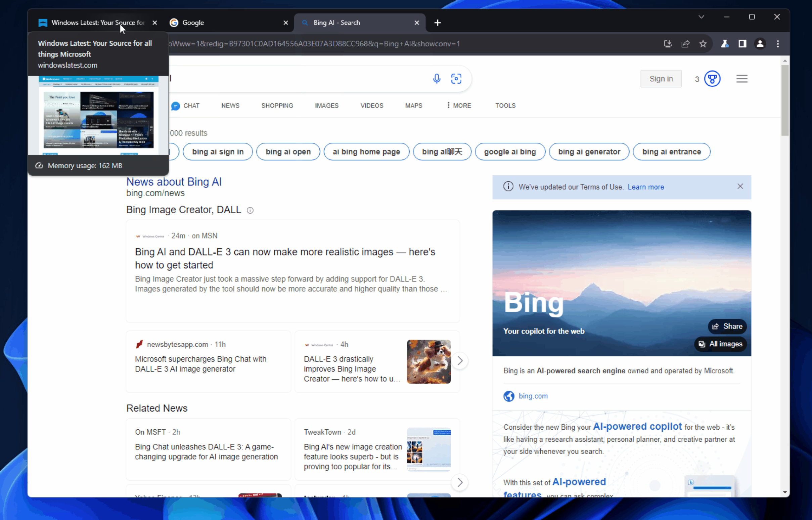Expand the MORE dropdown
Viewport: 812px width, 520px height.
pyautogui.click(x=459, y=106)
